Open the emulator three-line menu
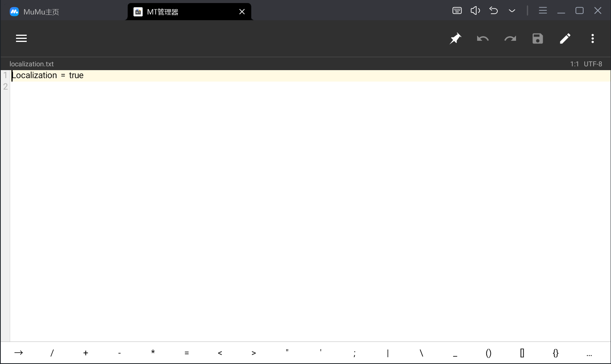The height and width of the screenshot is (364, 611). 543,11
